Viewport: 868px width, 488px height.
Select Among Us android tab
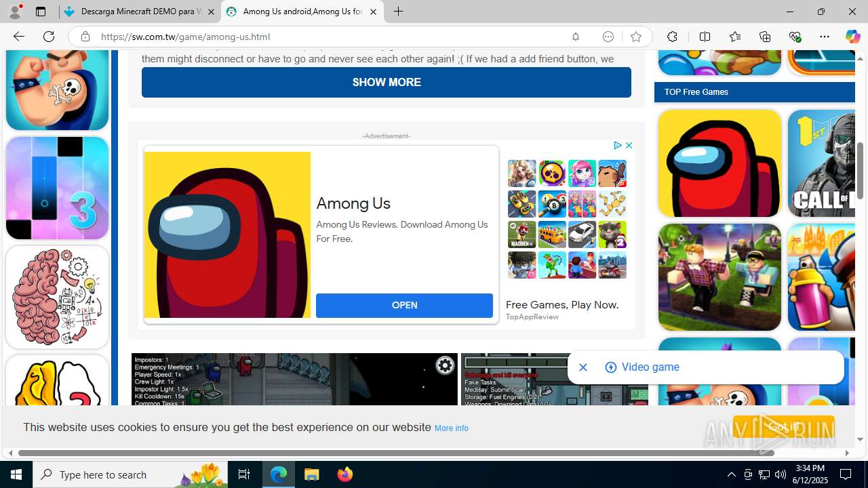point(302,12)
